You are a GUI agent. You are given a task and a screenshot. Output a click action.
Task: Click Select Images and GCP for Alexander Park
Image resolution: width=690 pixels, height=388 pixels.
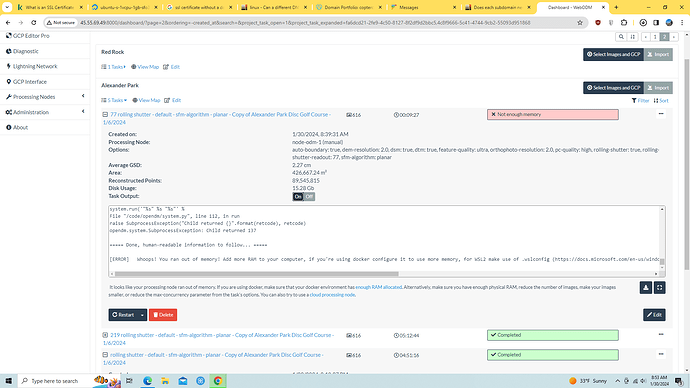coord(613,88)
